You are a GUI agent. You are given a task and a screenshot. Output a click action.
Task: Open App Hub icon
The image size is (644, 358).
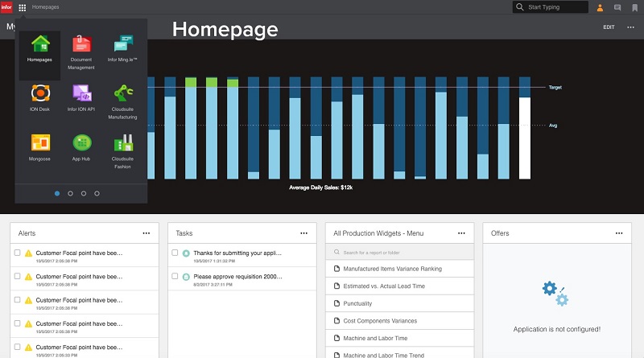81,146
